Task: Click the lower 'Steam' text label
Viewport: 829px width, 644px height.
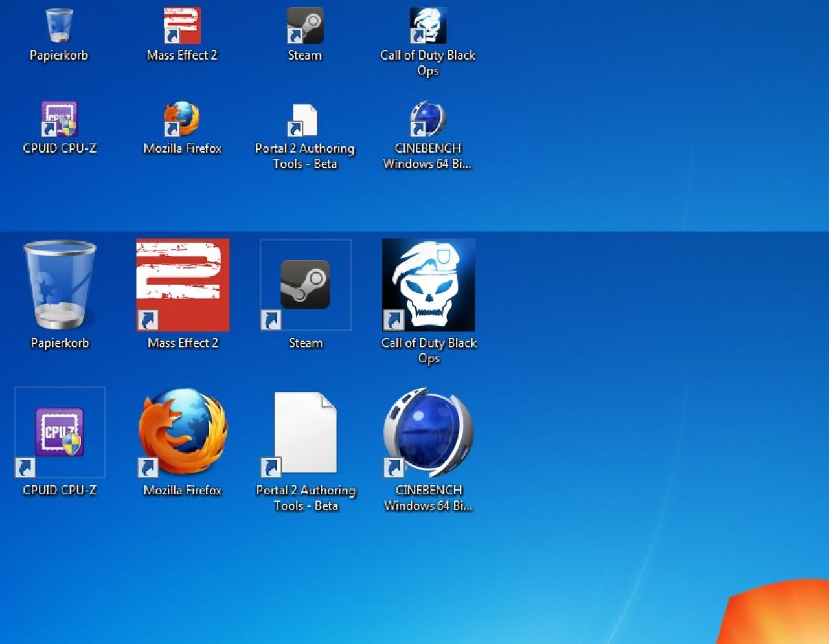Action: 306,343
